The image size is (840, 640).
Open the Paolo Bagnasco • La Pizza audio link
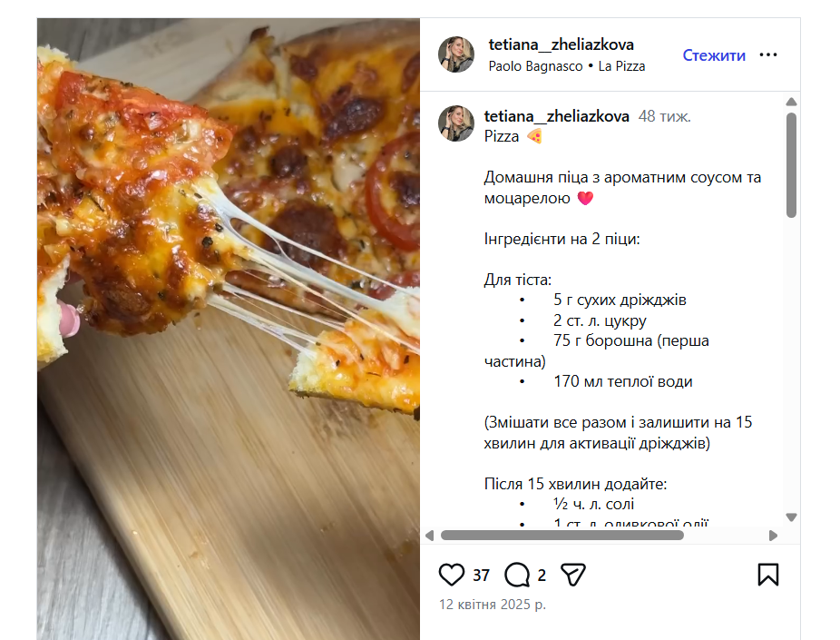point(567,66)
